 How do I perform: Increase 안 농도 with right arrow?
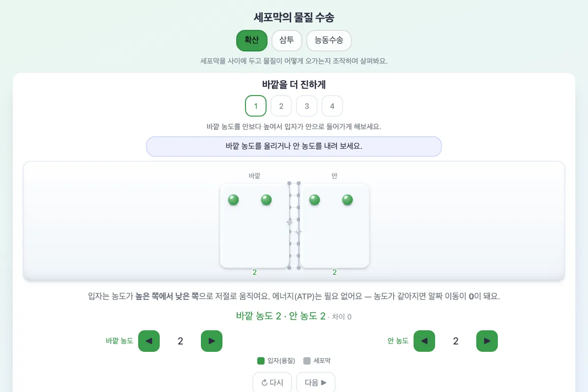coord(487,341)
